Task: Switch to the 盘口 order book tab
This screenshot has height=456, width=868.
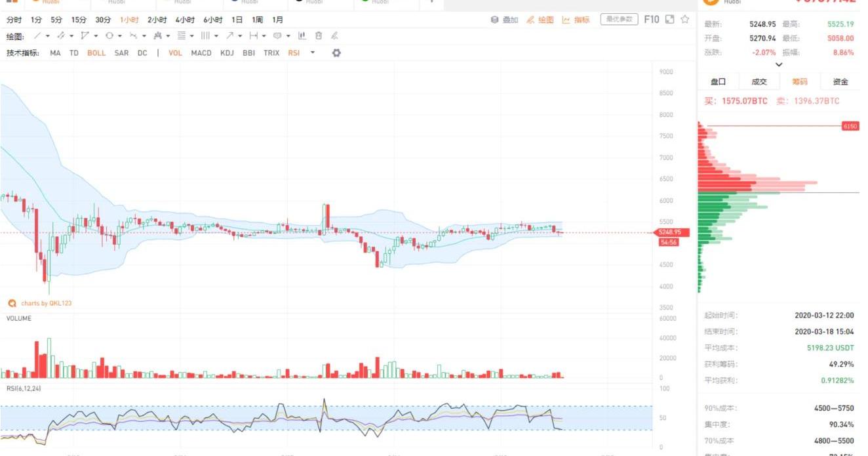Action: coord(719,82)
